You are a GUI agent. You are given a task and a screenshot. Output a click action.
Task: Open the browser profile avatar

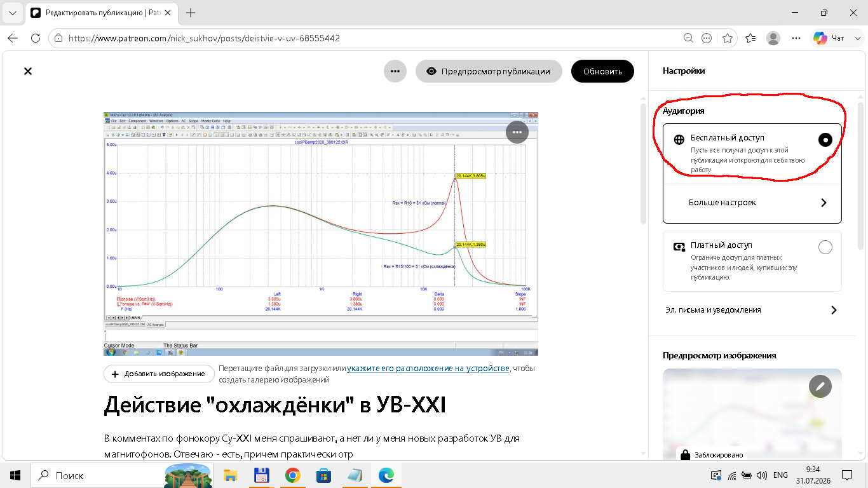click(x=773, y=38)
